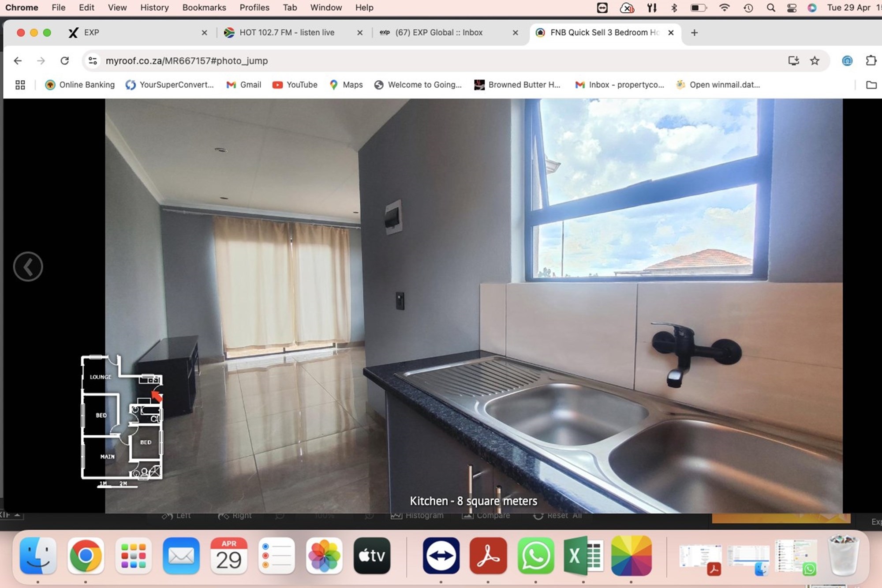Open the Chrome extensions puzzle icon

click(x=871, y=60)
